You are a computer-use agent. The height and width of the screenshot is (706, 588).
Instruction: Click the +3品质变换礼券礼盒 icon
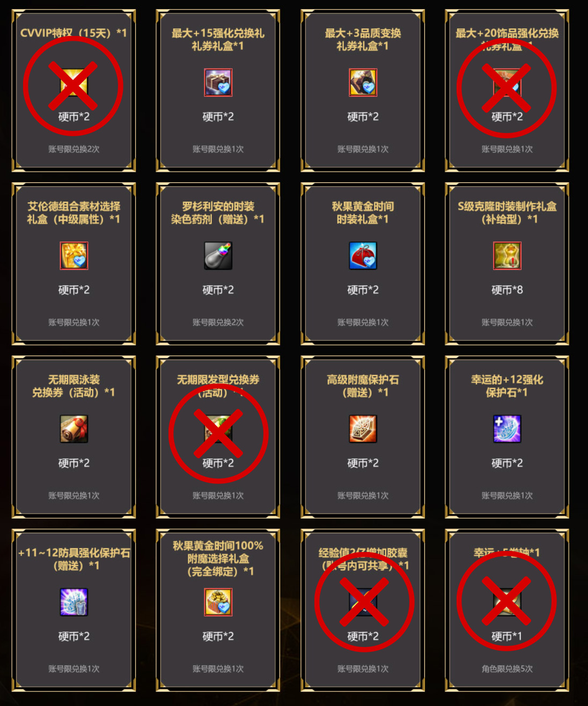tap(363, 83)
